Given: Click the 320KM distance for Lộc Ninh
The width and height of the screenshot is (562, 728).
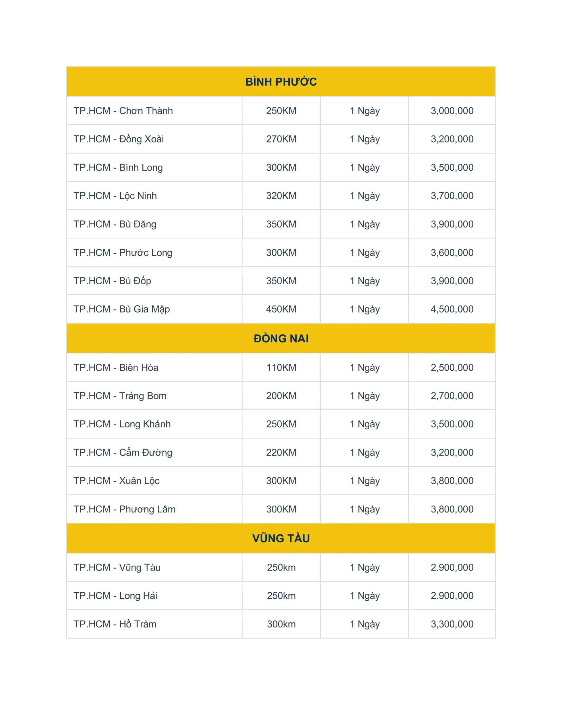Looking at the screenshot, I should click(x=281, y=196).
